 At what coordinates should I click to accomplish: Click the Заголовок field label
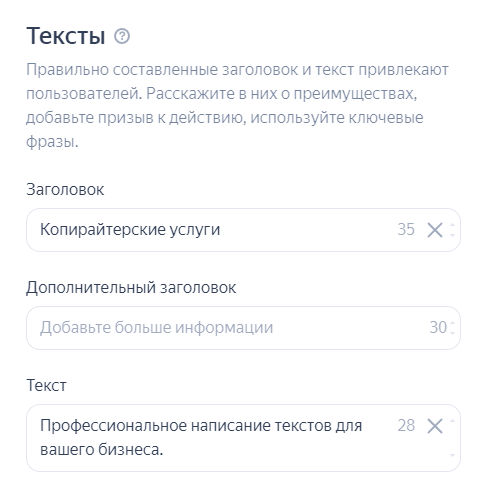coord(65,190)
